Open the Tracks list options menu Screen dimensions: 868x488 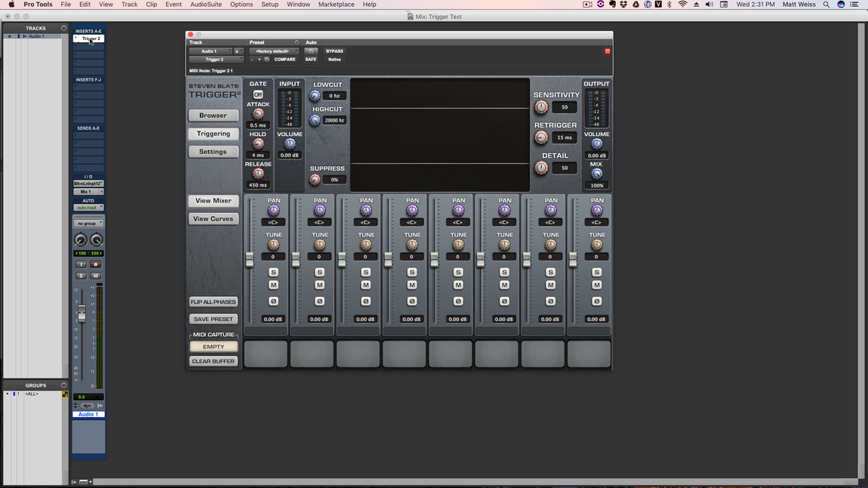tap(63, 28)
